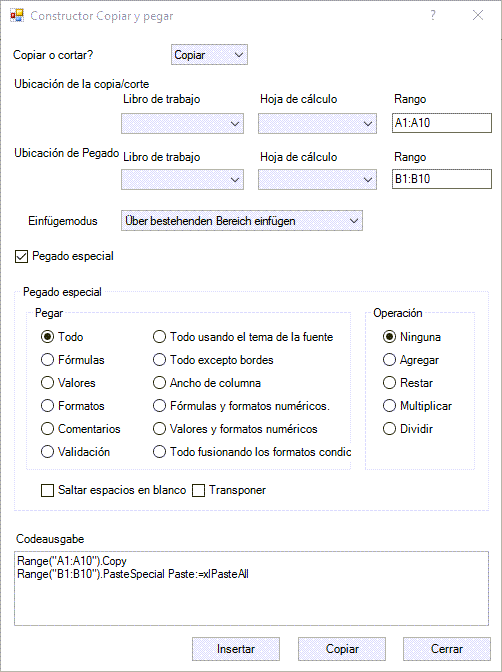Select Todo excepto bordes option
This screenshot has width=502, height=672.
tap(159, 360)
